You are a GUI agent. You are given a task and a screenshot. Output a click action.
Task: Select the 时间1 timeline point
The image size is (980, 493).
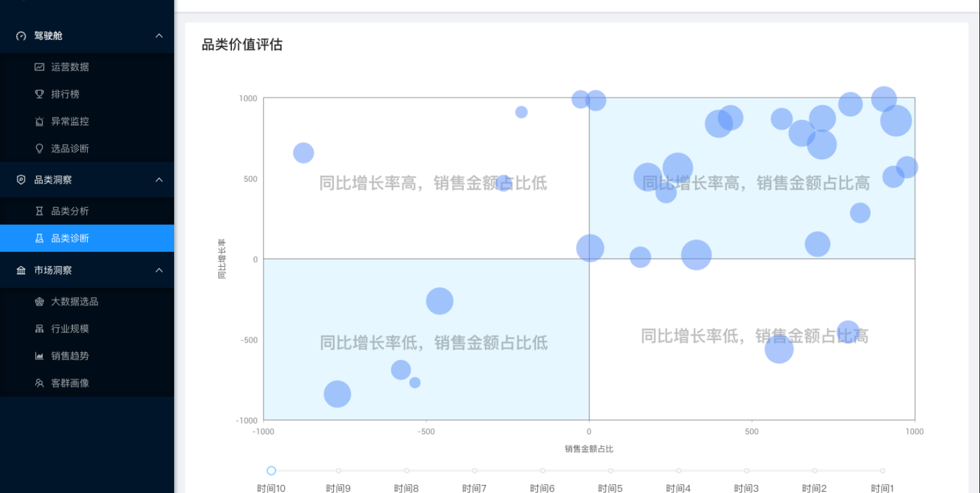pyautogui.click(x=882, y=471)
